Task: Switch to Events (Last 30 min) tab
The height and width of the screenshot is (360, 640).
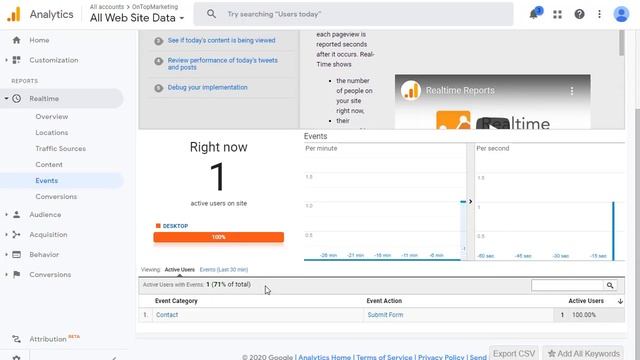Action: 224,269
